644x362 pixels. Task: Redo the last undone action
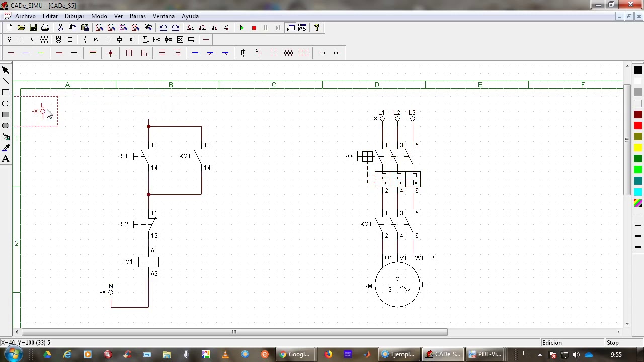pyautogui.click(x=175, y=28)
